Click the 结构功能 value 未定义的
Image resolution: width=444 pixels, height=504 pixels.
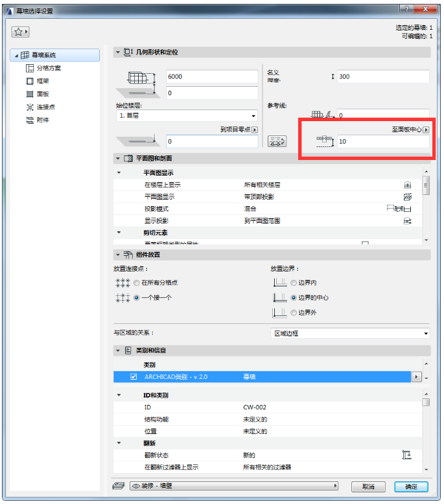click(x=255, y=420)
